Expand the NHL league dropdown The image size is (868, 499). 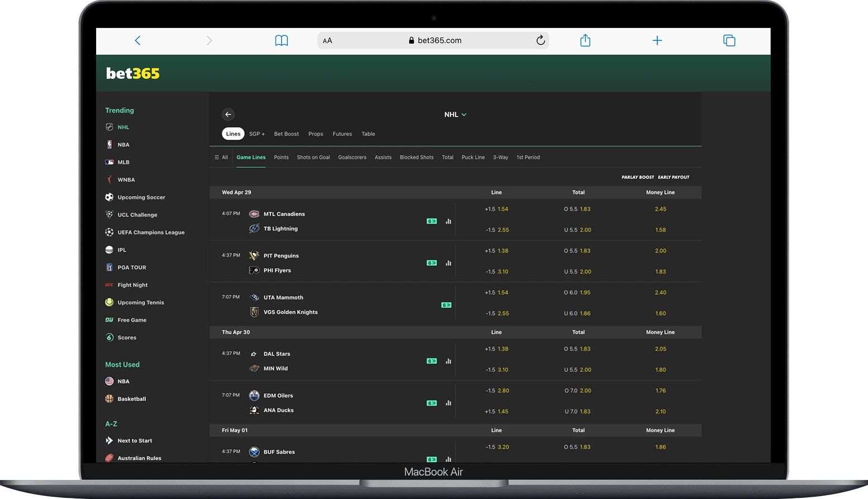pyautogui.click(x=456, y=115)
